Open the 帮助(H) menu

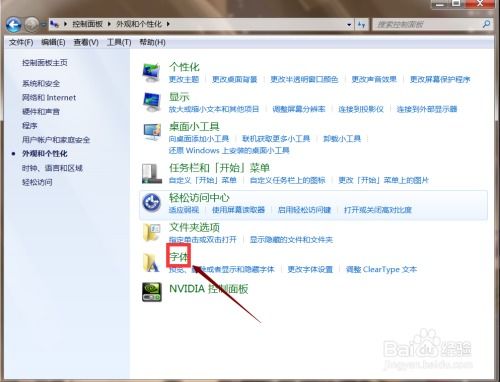click(152, 42)
